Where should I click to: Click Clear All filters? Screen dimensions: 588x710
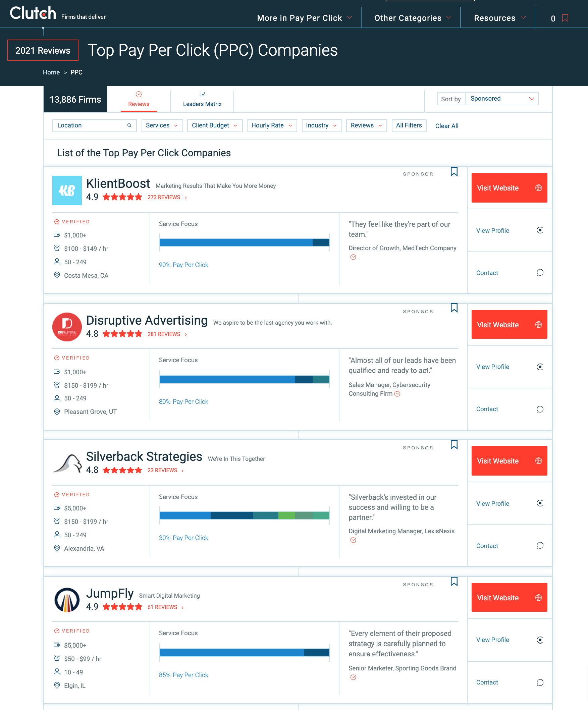(447, 126)
